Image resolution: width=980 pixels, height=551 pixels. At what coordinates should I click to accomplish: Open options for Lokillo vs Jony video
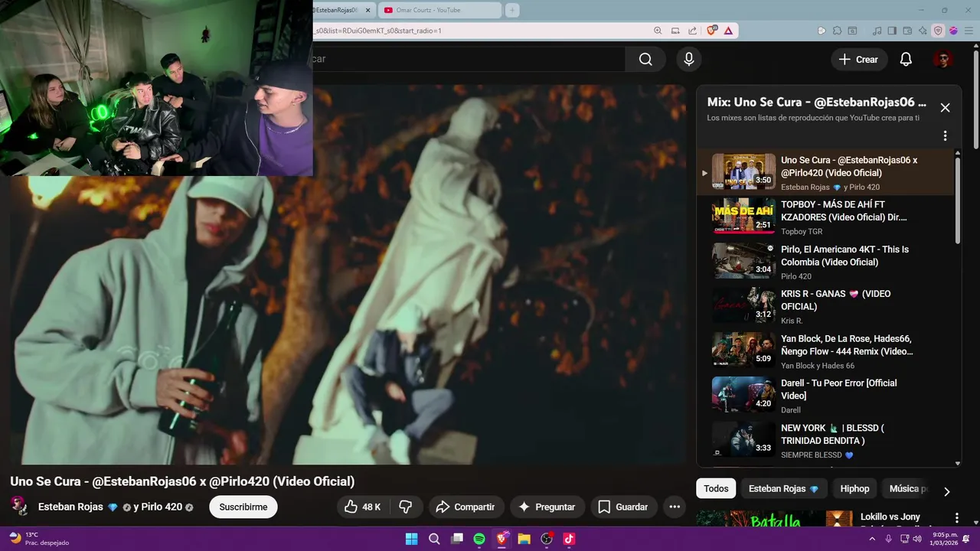956,518
